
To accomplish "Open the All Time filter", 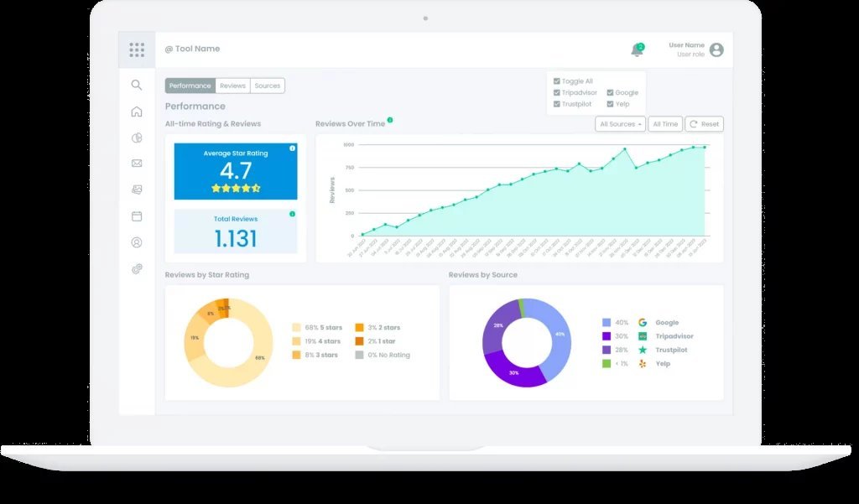I will (x=665, y=124).
